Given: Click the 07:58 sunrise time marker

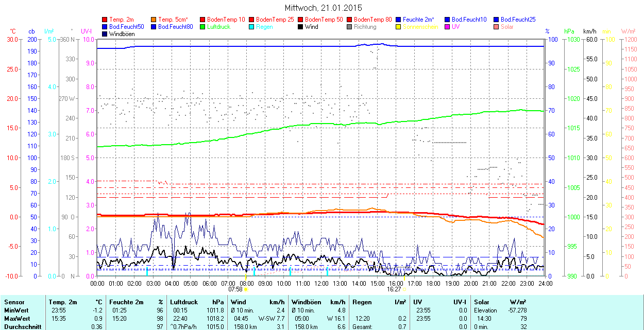Looking at the screenshot, I should (235, 289).
